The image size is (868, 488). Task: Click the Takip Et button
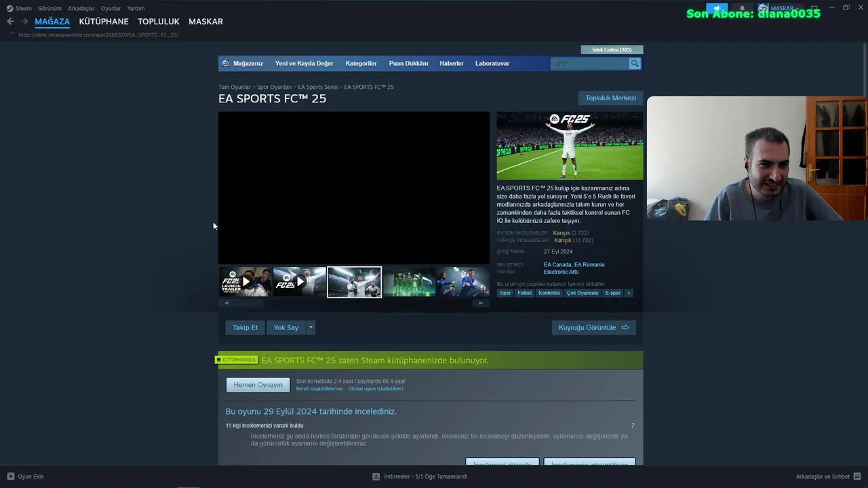coord(245,327)
